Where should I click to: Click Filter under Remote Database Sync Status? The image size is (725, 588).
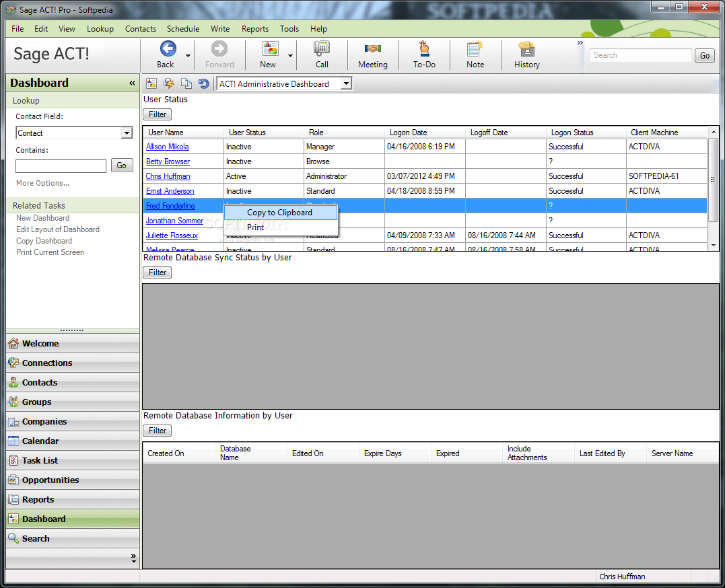158,272
